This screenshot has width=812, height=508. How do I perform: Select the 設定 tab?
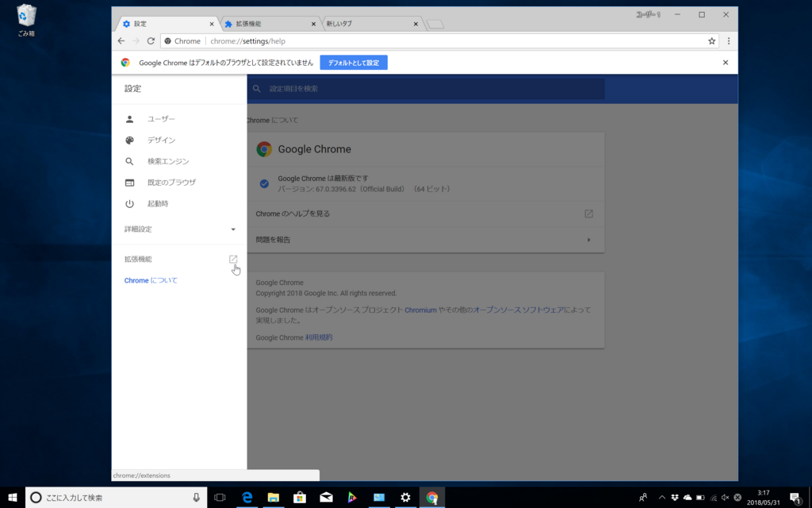pos(167,24)
